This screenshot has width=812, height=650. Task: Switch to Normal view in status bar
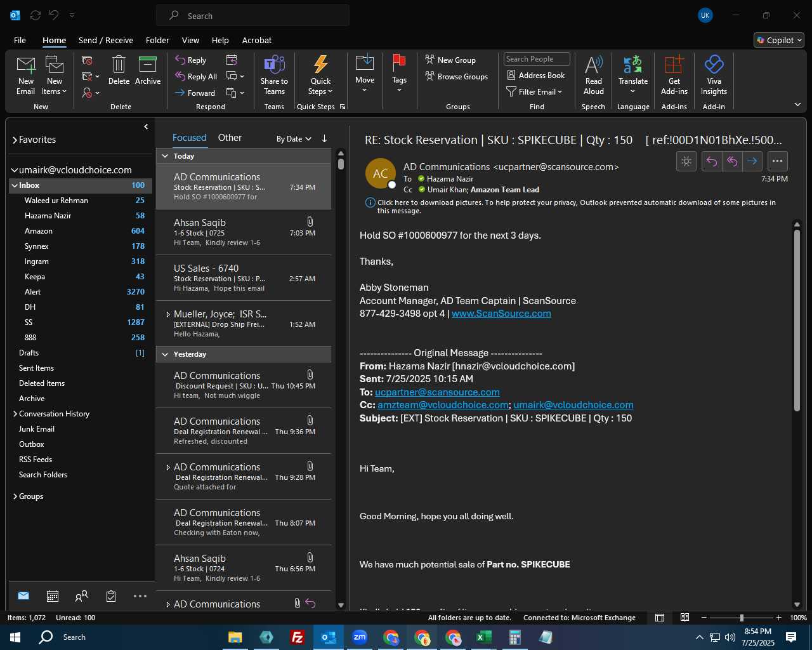(660, 618)
